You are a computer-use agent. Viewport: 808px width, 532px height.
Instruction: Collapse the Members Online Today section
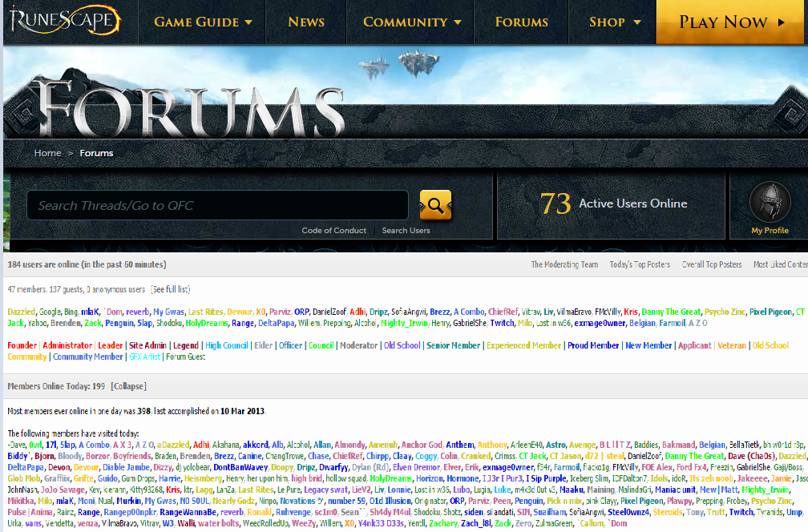tap(129, 386)
